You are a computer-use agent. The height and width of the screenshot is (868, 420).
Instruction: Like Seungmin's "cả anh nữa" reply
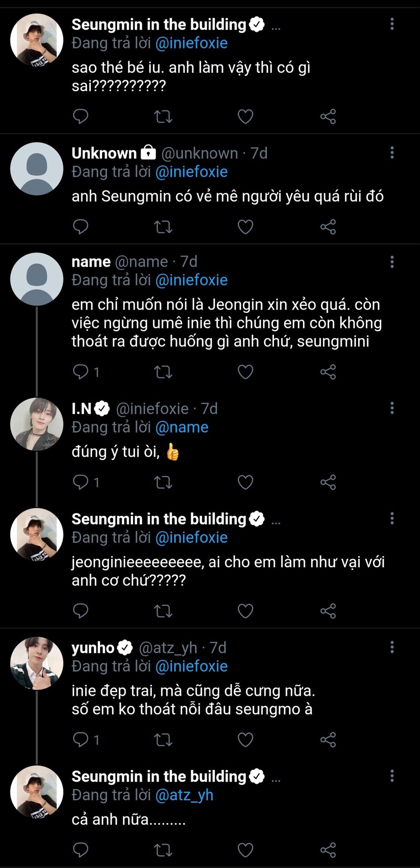click(x=245, y=850)
